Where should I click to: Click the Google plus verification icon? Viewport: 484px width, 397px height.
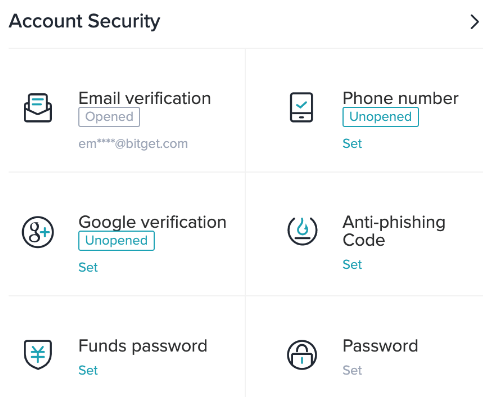pyautogui.click(x=38, y=232)
